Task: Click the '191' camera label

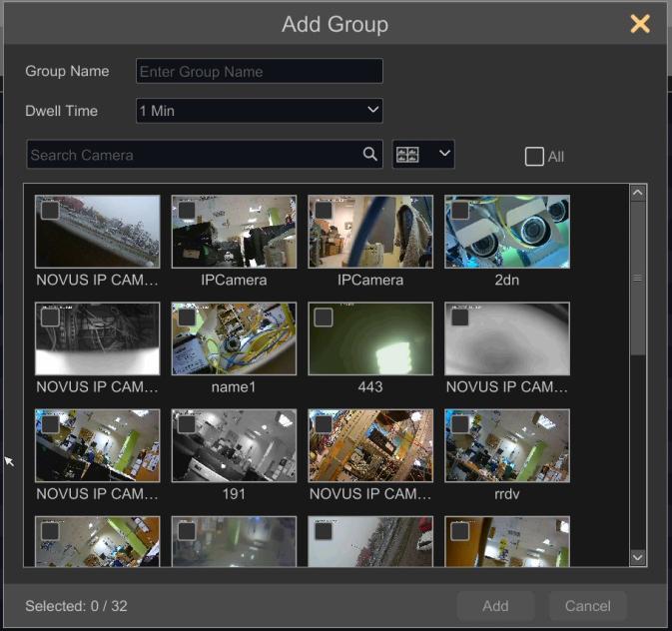Action: click(x=234, y=494)
